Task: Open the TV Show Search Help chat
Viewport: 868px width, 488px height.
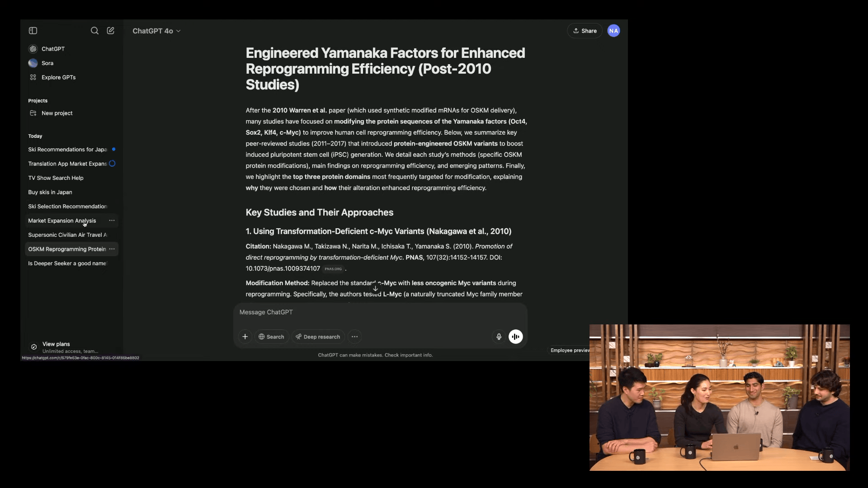Action: [56, 178]
